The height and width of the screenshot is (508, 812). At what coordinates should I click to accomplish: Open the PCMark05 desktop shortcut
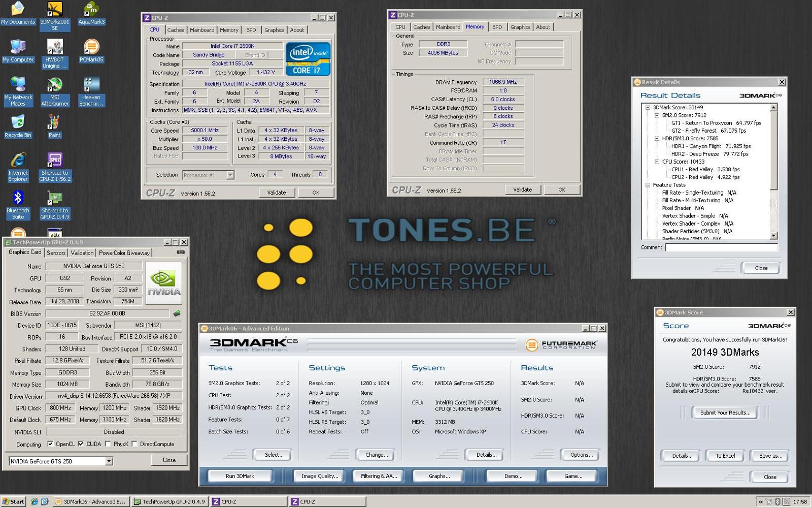pyautogui.click(x=91, y=51)
